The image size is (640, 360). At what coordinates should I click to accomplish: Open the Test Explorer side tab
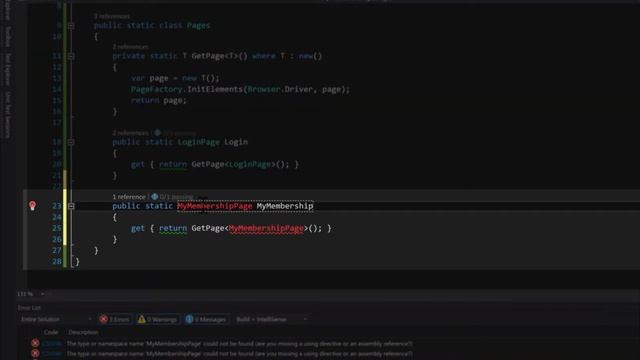pyautogui.click(x=8, y=69)
